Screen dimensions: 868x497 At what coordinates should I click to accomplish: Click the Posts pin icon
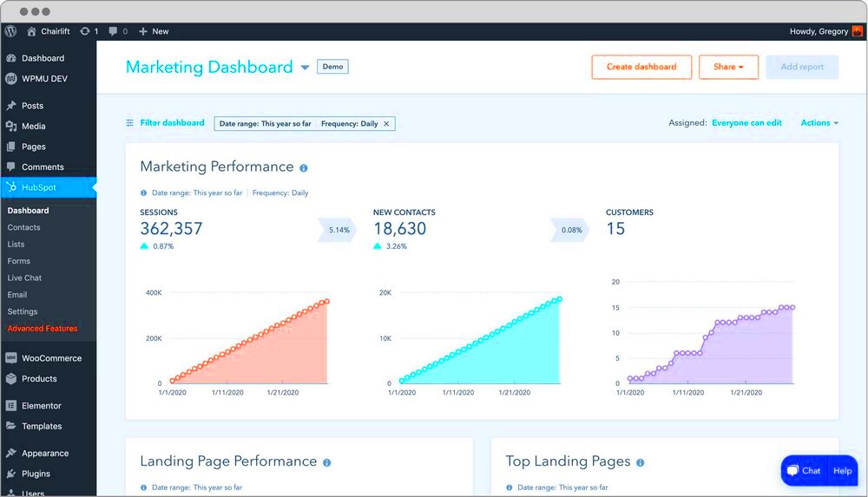11,105
